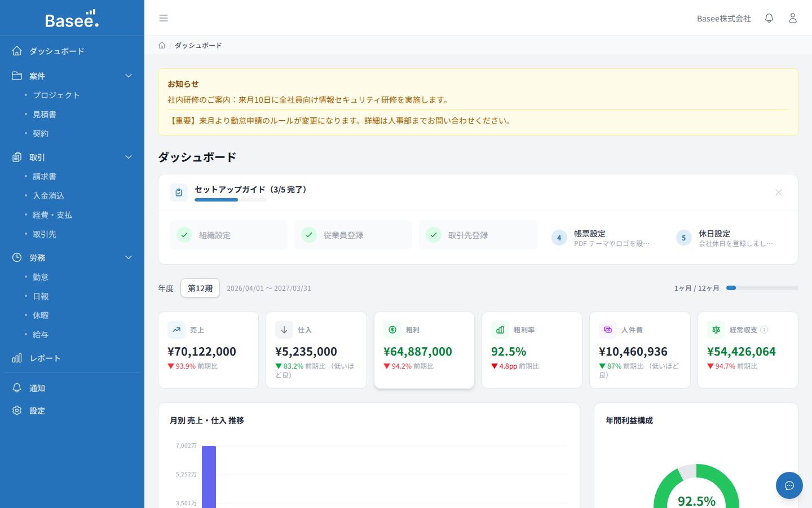Click the 仕入 ¥5,235,000 value

point(306,351)
